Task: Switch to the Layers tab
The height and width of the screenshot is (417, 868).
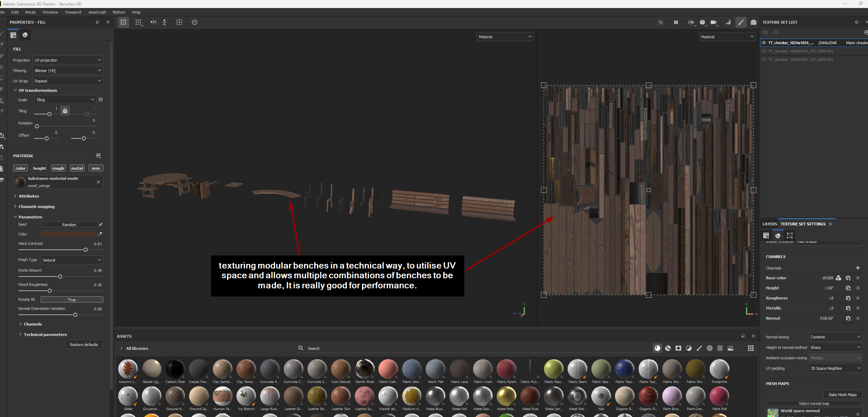Action: click(x=769, y=224)
